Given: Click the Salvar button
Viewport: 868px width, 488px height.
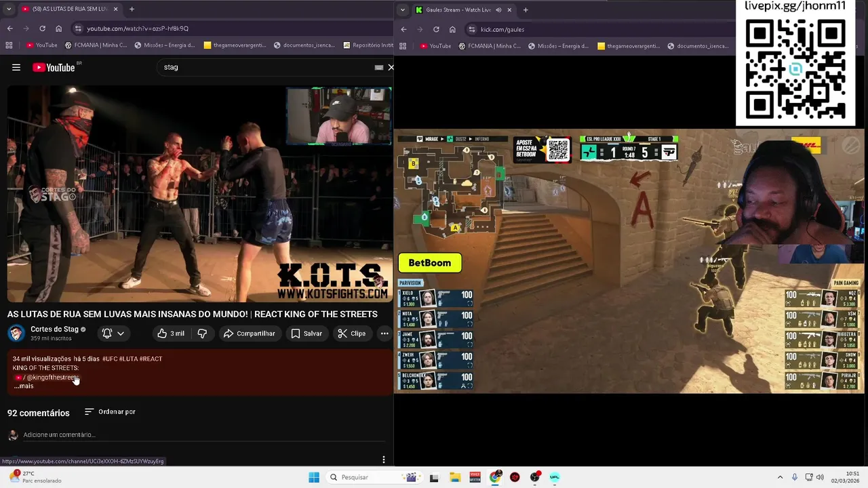Looking at the screenshot, I should pyautogui.click(x=307, y=333).
